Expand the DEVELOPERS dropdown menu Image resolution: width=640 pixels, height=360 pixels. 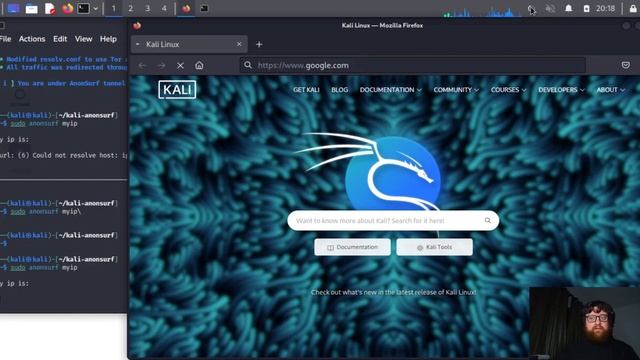tap(561, 90)
